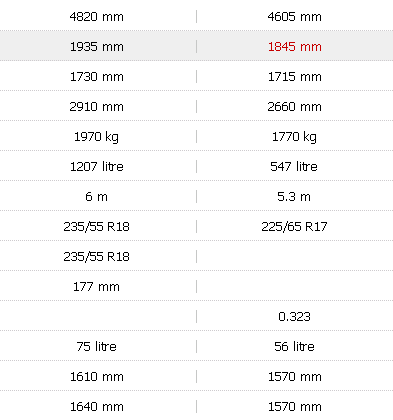Select the red 1845 mm width value

click(295, 47)
